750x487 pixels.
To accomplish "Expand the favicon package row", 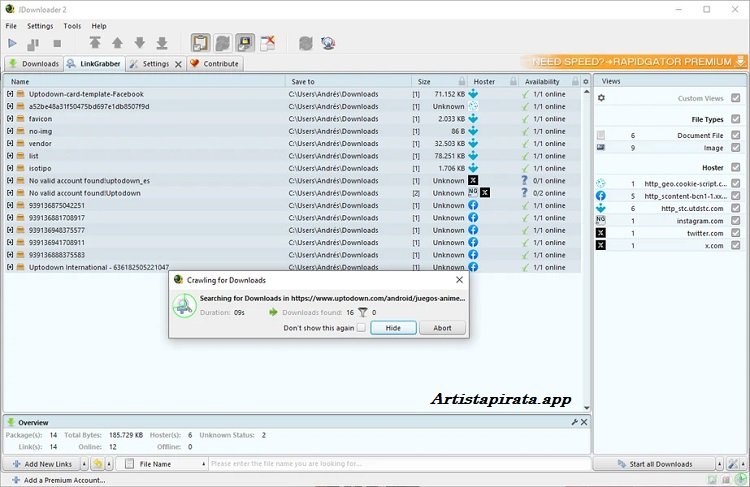I will coord(9,119).
